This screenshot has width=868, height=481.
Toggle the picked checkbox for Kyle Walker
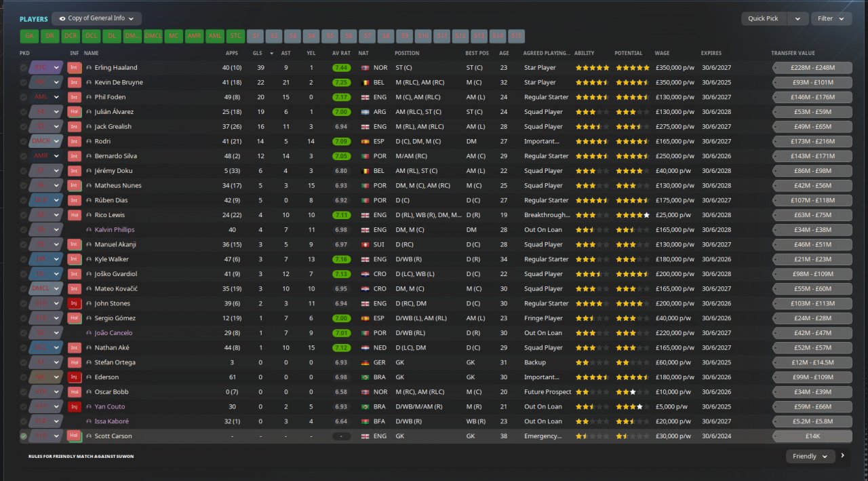coord(24,259)
